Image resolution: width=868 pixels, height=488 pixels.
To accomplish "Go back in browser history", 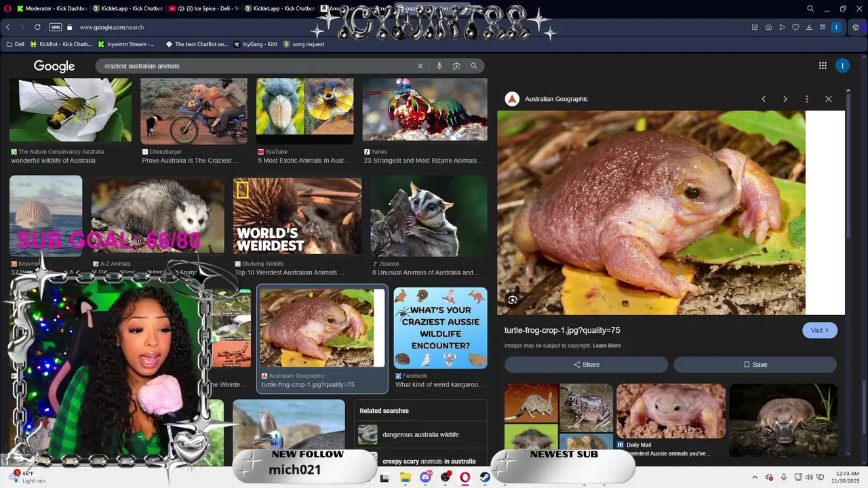I will [x=7, y=27].
